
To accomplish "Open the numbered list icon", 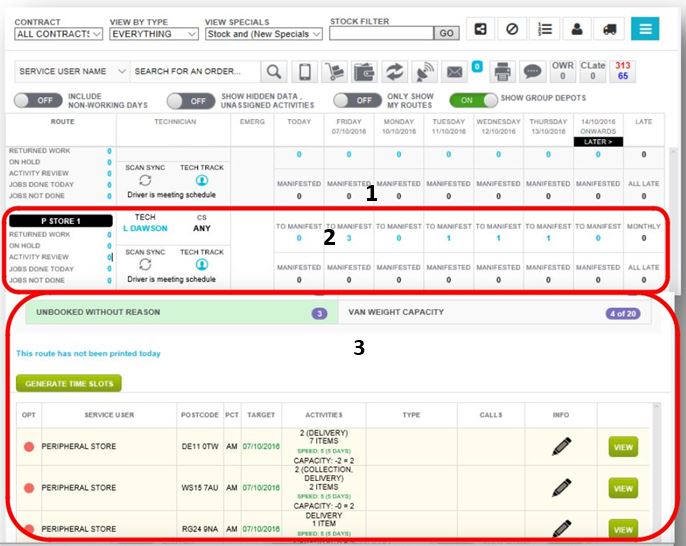I will pos(545,29).
